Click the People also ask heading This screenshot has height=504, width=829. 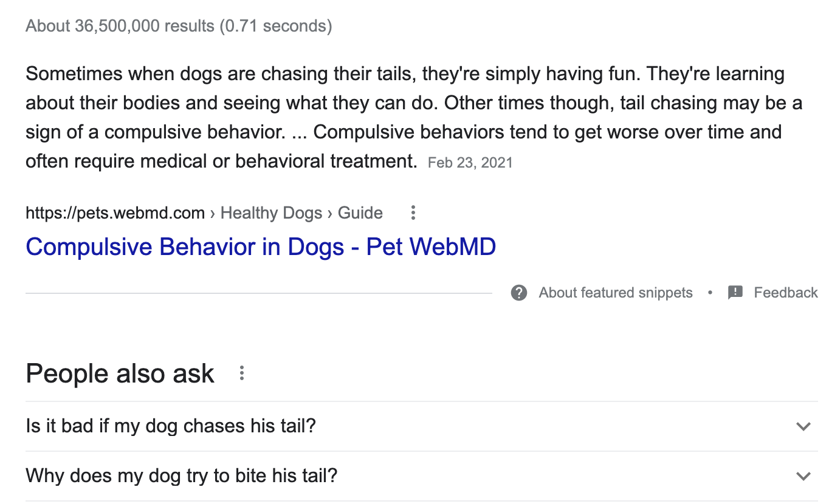tap(120, 373)
